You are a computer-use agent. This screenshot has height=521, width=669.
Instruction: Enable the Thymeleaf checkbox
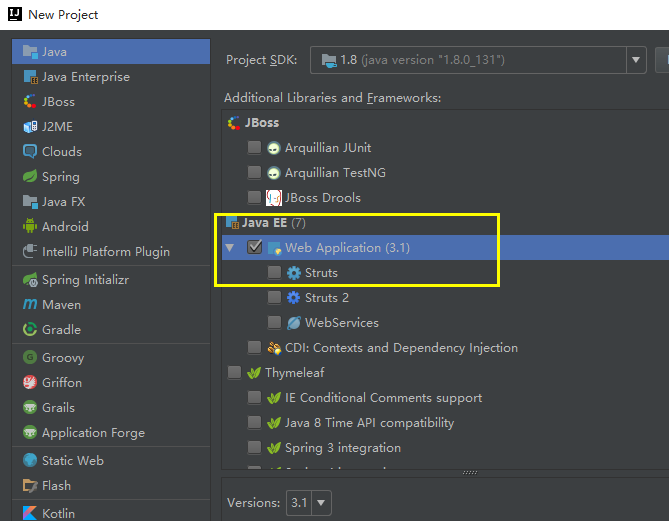coord(234,372)
